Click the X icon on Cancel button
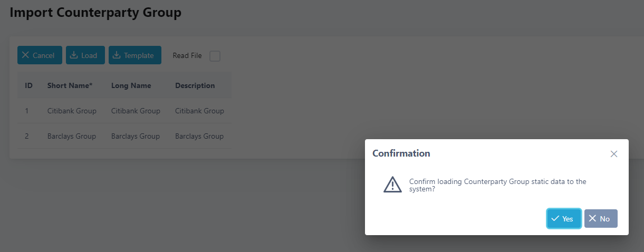This screenshot has height=252, width=644. 25,55
